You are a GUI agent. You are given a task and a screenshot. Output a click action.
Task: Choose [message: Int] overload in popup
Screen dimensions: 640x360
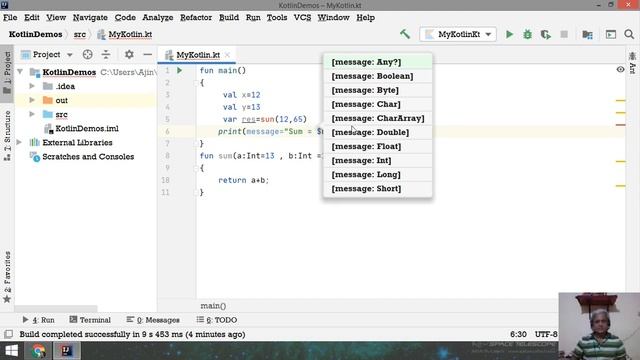click(x=378, y=160)
